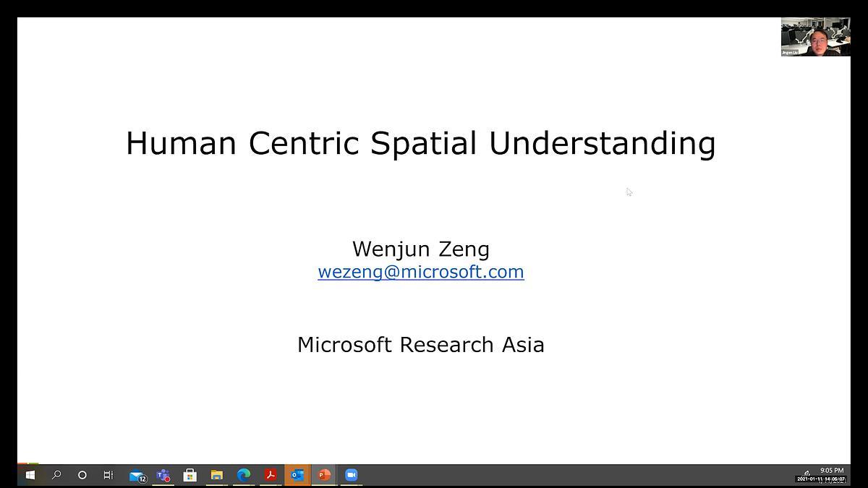Switch to Outlook in taskbar
This screenshot has width=868, height=488.
click(x=297, y=475)
